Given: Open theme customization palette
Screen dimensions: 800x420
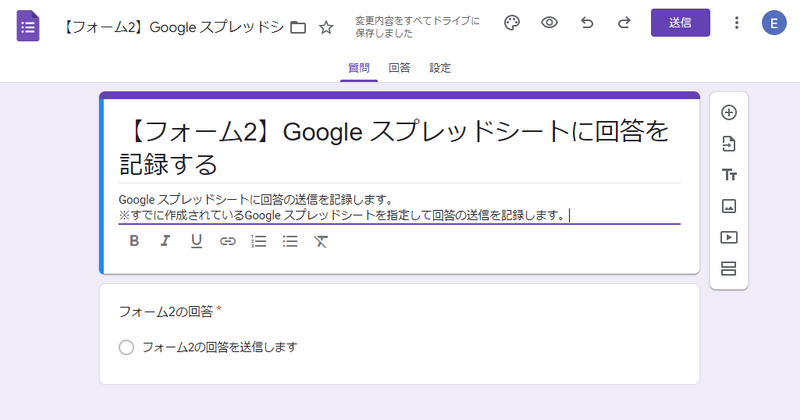Looking at the screenshot, I should 512,23.
